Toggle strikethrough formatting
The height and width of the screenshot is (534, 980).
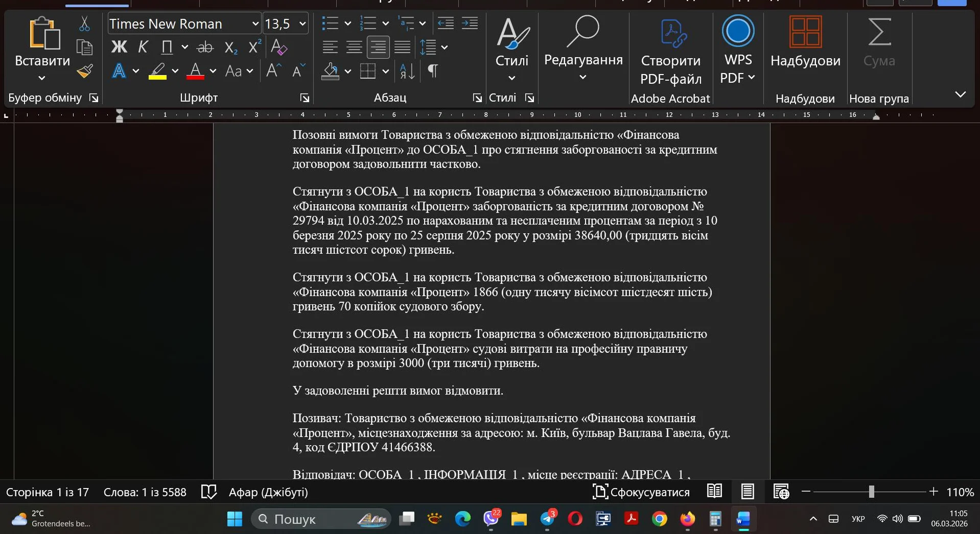click(x=205, y=46)
